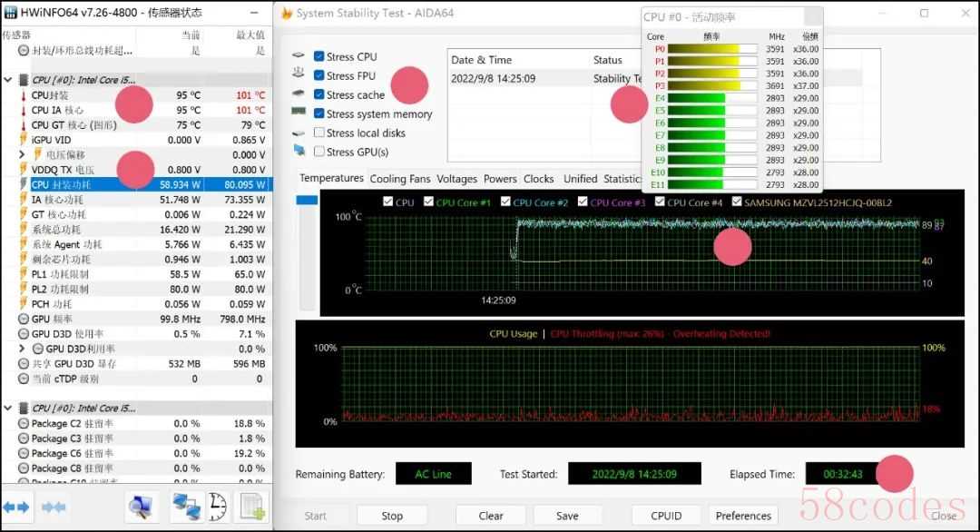
Task: Switch to the Cooling Fans tab
Action: pos(399,179)
